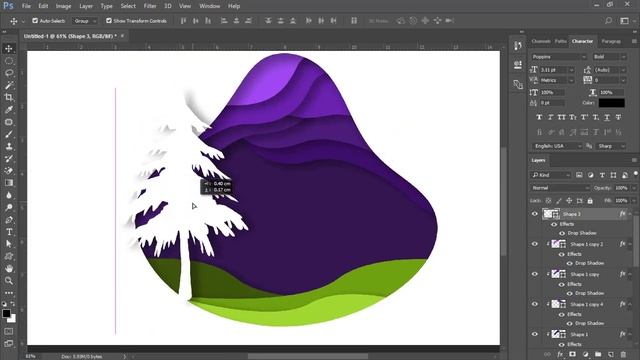Toggle Auto-Select checkbox
This screenshot has height=360, width=640.
35,20
